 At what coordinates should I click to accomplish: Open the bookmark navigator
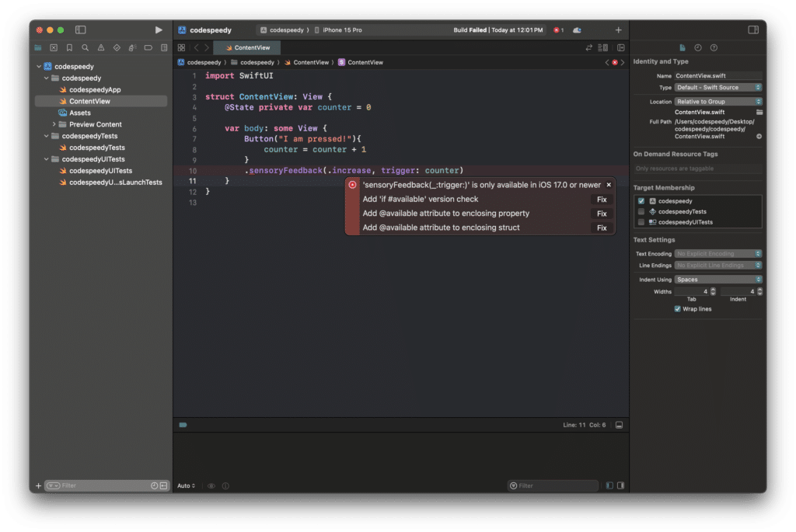(69, 47)
